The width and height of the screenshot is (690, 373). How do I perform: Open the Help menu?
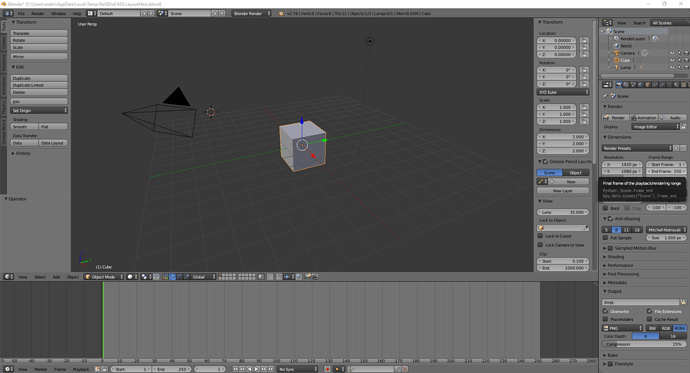click(x=77, y=14)
